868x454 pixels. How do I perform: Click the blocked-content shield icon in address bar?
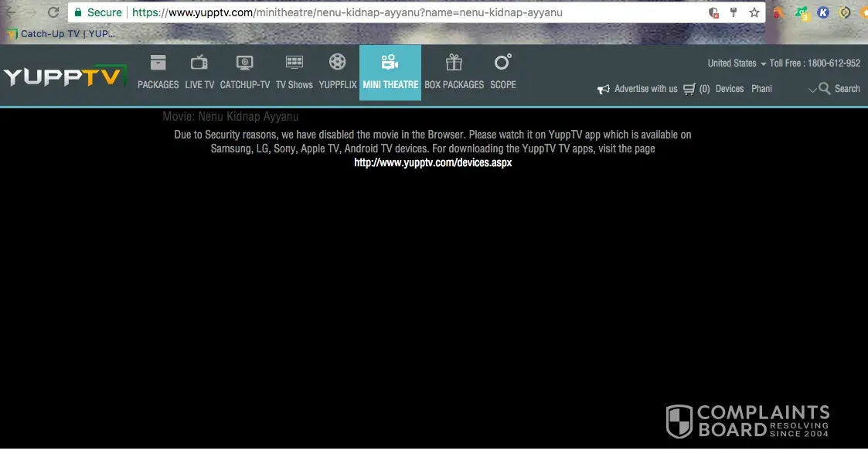pyautogui.click(x=713, y=12)
